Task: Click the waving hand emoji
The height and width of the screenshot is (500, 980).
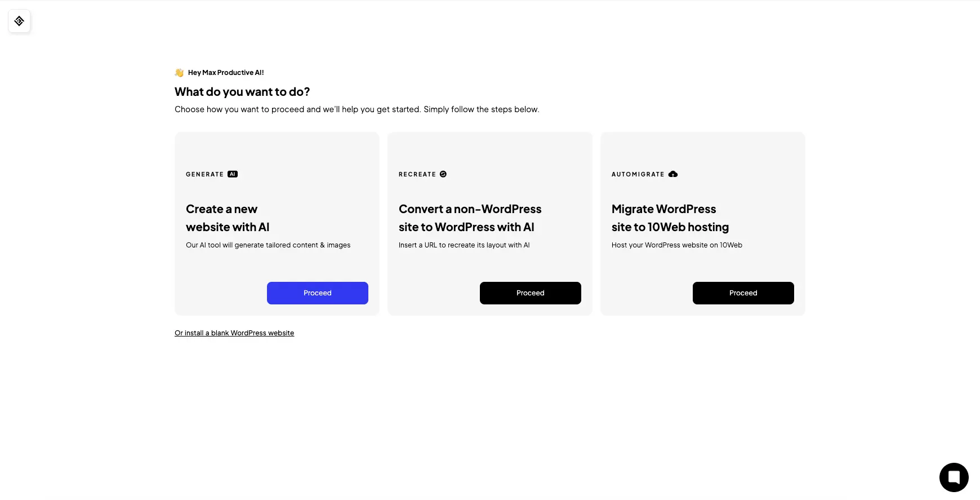Action: (x=179, y=73)
